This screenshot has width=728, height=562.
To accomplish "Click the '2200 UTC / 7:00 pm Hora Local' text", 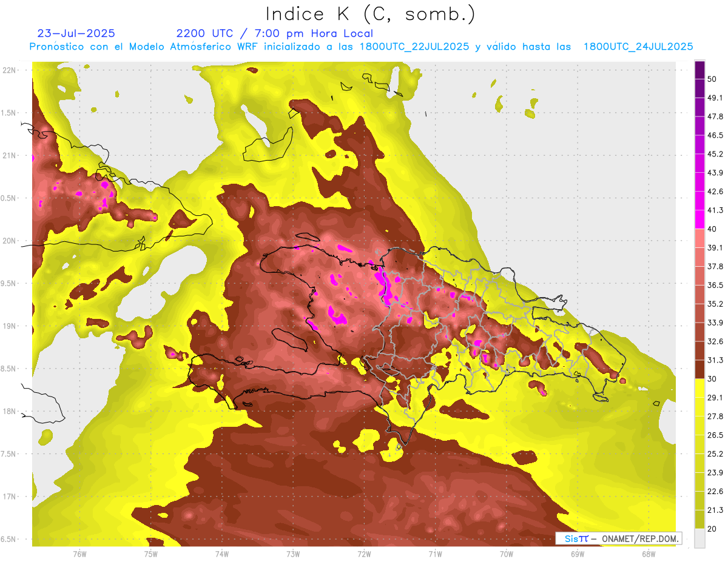I will (274, 33).
